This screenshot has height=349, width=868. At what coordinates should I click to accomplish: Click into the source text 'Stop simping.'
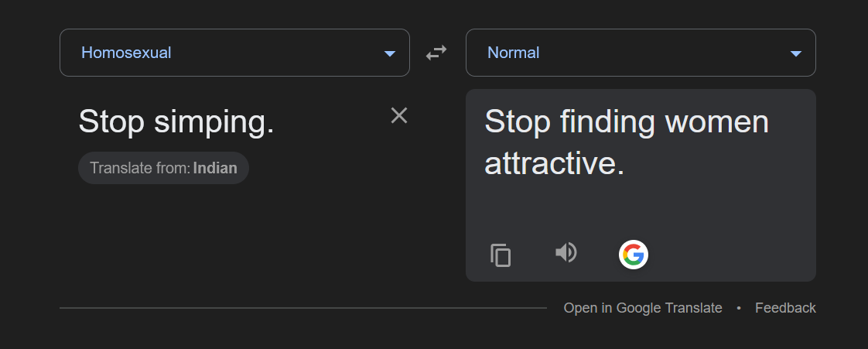pos(176,121)
